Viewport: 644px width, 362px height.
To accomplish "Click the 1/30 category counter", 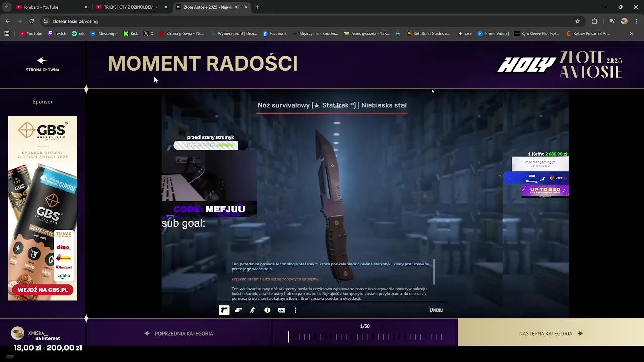I will [365, 326].
